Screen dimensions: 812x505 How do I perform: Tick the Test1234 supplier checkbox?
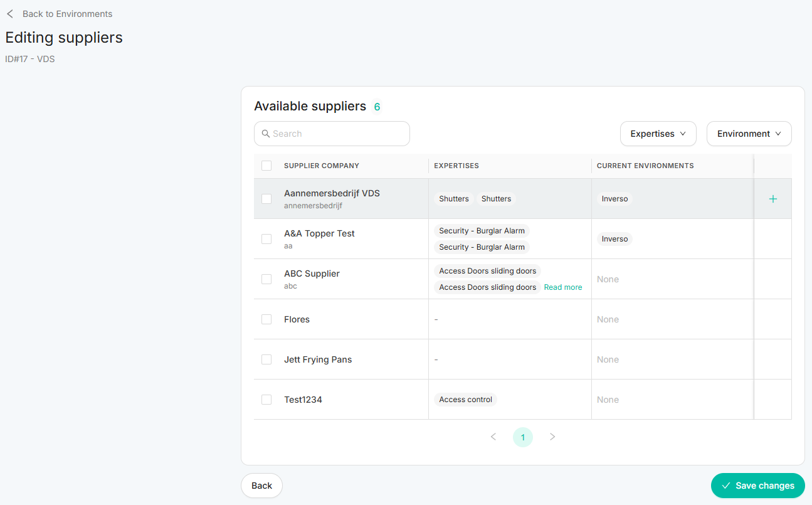[x=266, y=400]
